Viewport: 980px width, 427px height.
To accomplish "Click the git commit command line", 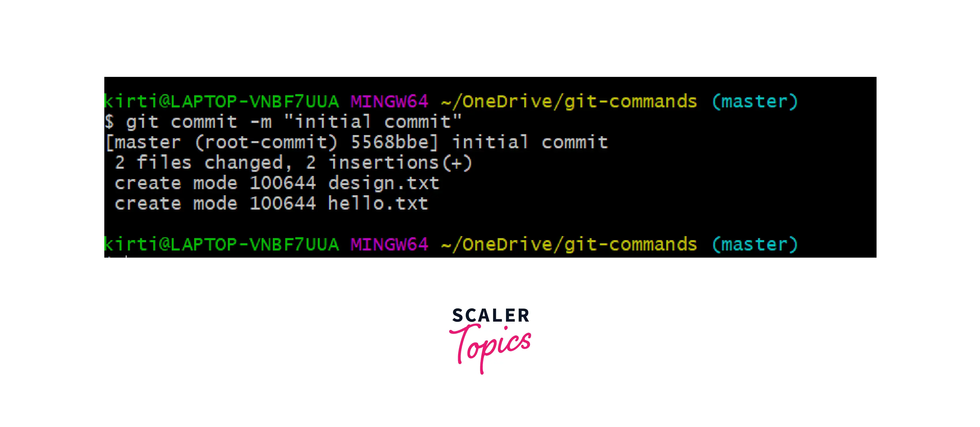I will (283, 122).
